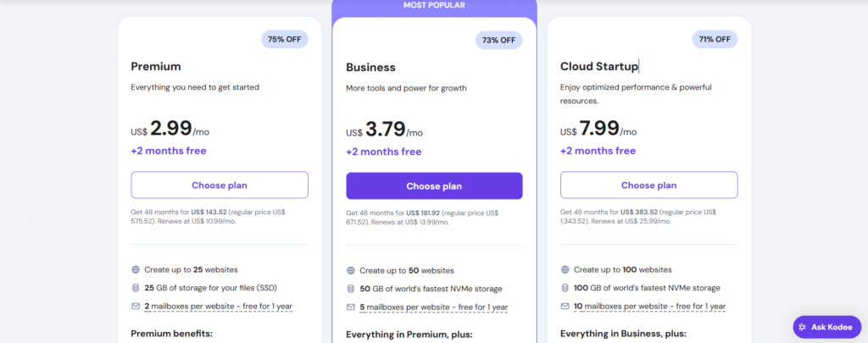This screenshot has height=343, width=868.
Task: Click globe icon beside 50 websites
Action: pyautogui.click(x=350, y=271)
